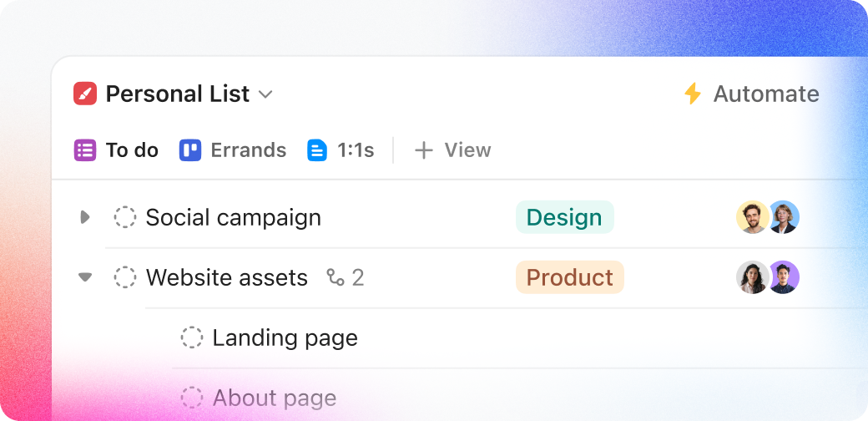868x421 pixels.
Task: Click the blue Errands board icon
Action: (x=190, y=150)
